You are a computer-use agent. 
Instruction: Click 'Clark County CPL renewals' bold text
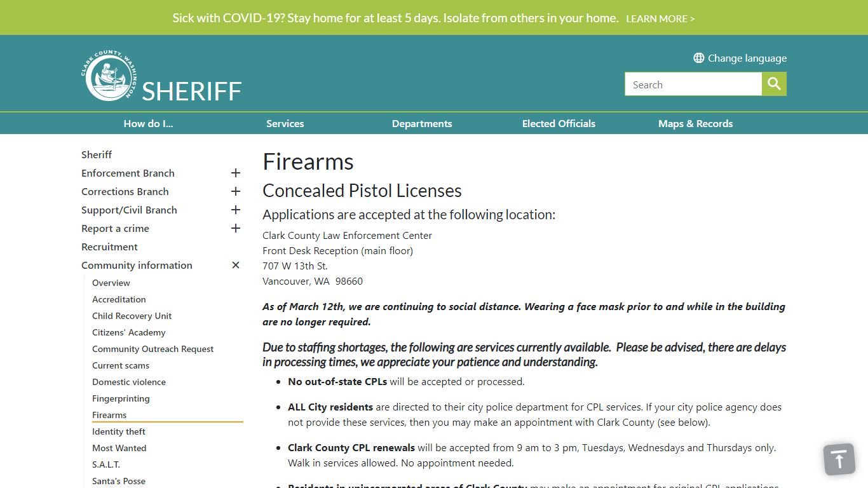(351, 447)
